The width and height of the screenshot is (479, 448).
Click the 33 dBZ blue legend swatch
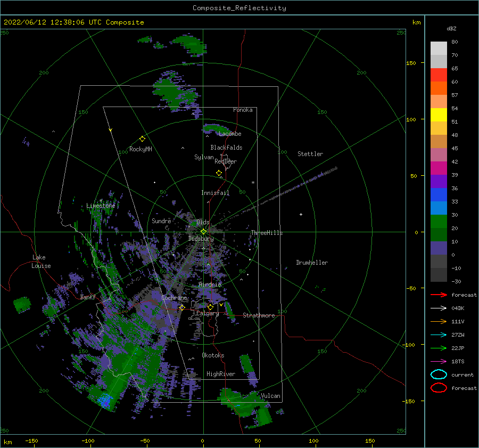pos(439,208)
